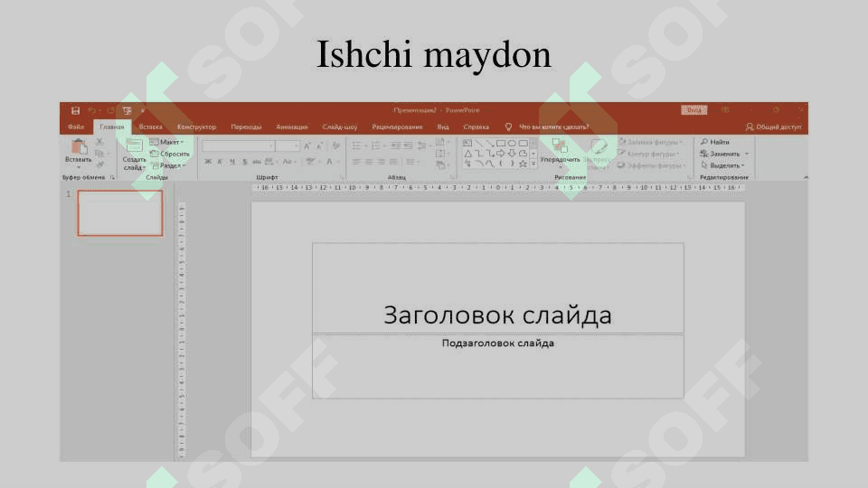Insert a text box from shapes gallery
Screen dimensions: 868x488
click(x=467, y=143)
